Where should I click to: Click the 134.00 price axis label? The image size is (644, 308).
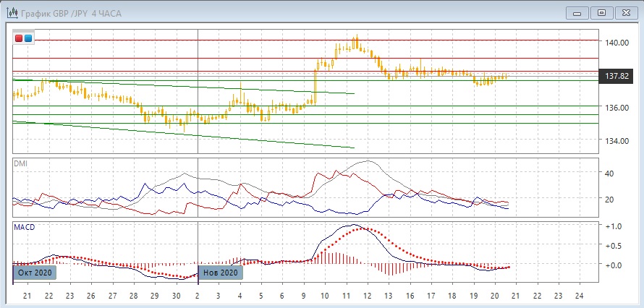tap(616, 141)
